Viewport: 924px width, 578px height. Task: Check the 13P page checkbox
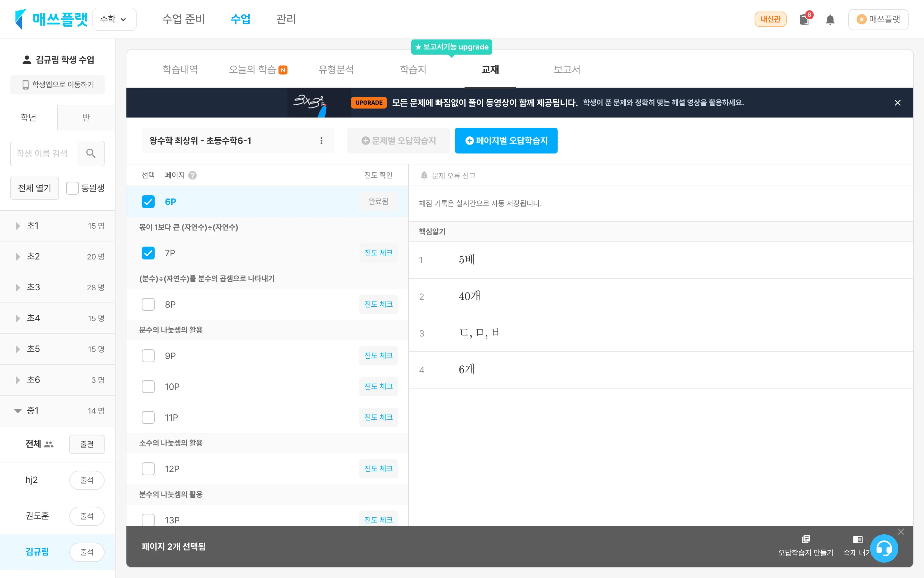(x=148, y=520)
